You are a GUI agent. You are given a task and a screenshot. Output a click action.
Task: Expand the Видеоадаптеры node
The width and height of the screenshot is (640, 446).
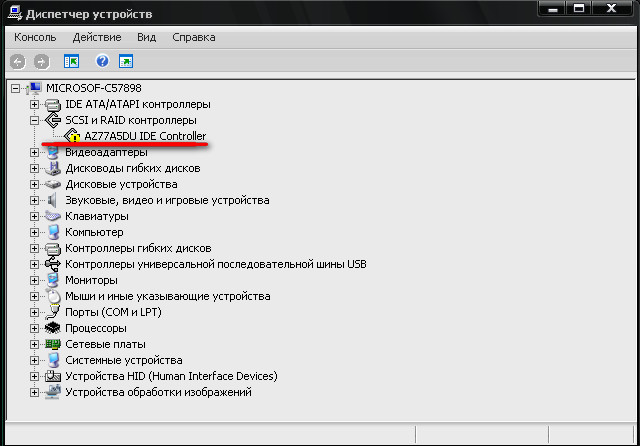34,153
